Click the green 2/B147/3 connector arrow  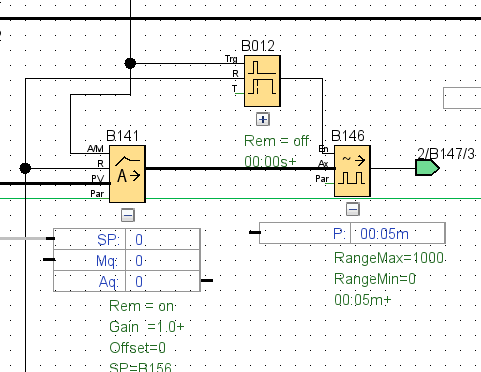point(427,168)
